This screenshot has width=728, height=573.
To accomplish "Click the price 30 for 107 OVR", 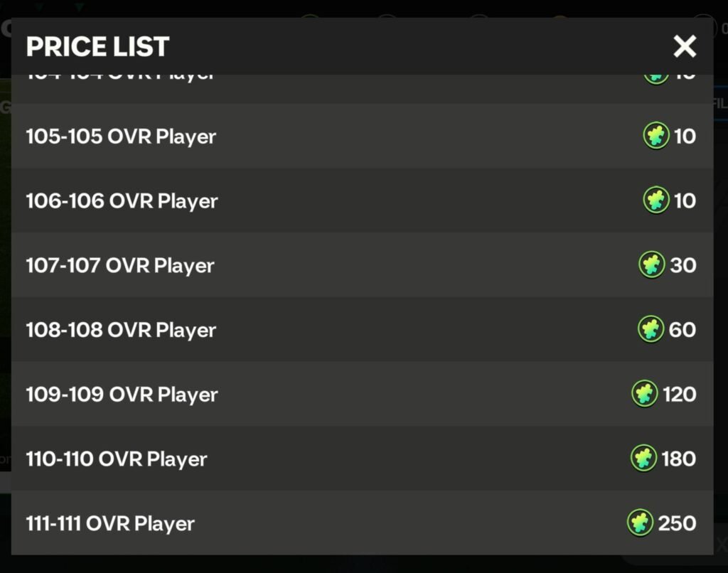I will pos(682,266).
